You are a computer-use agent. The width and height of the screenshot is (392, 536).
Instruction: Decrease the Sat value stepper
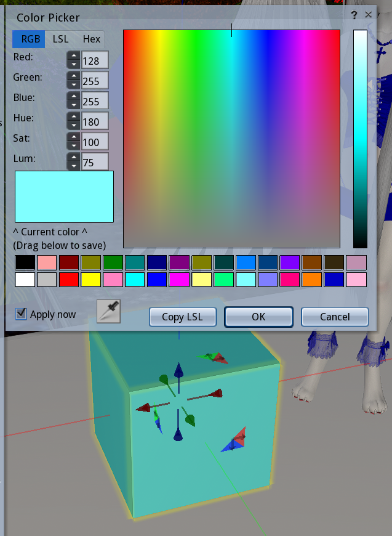coord(73,145)
